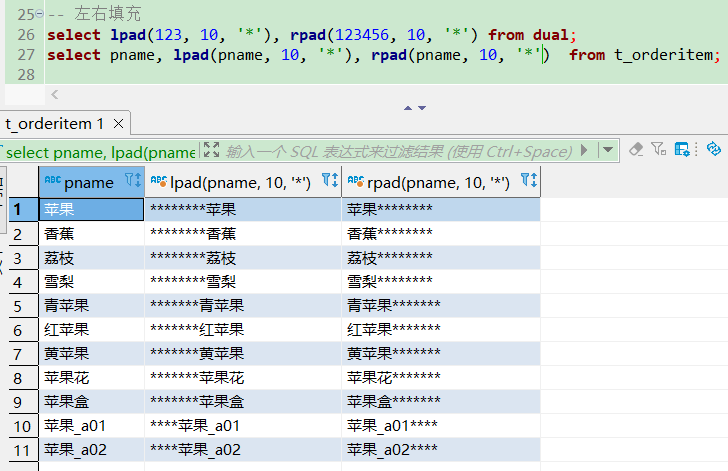Collapse the comment fold marker on line 25
This screenshot has width=728, height=471.
[39, 13]
